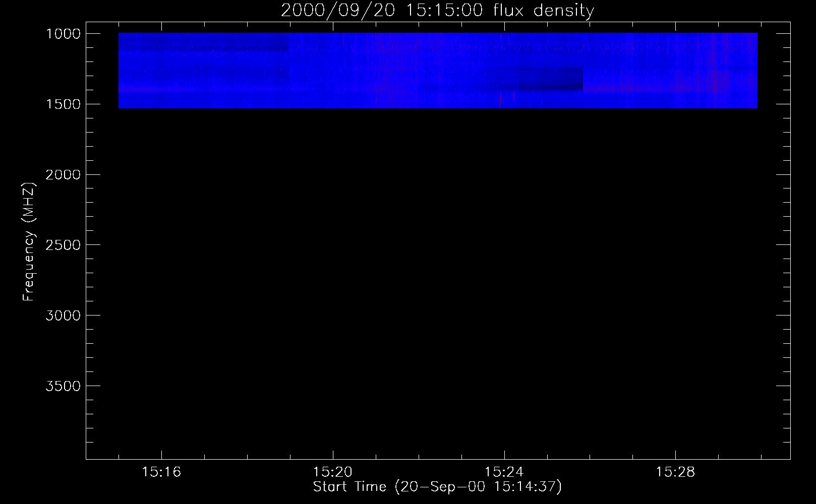
Task: Click the blue spectrogram band
Action: [x=438, y=71]
